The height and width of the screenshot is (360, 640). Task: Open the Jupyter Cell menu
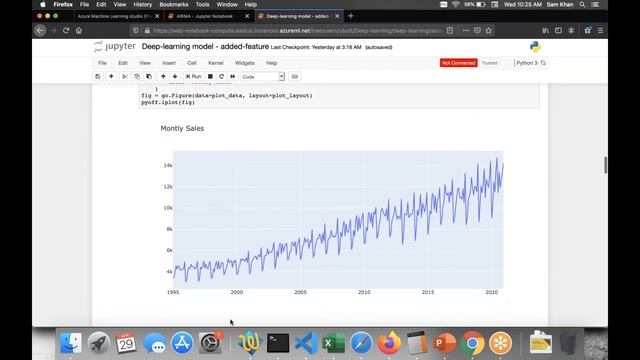coord(192,63)
